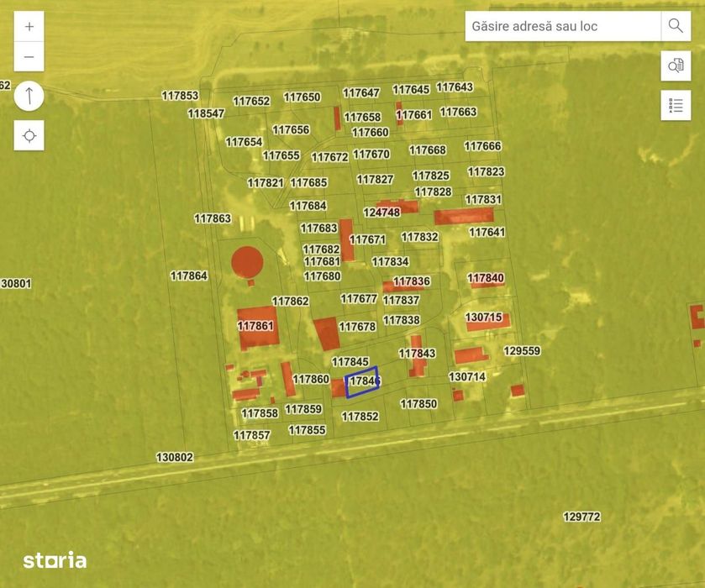Click parcel label 117855
The width and height of the screenshot is (705, 588).
coord(307,430)
